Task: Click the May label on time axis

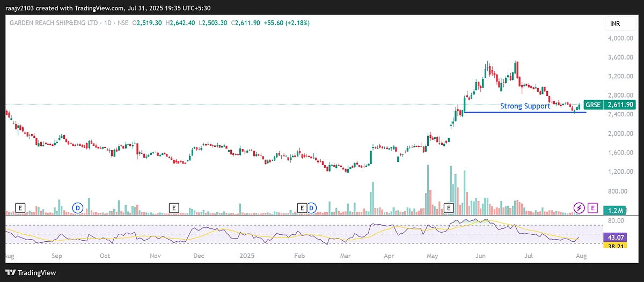Action: coord(434,256)
